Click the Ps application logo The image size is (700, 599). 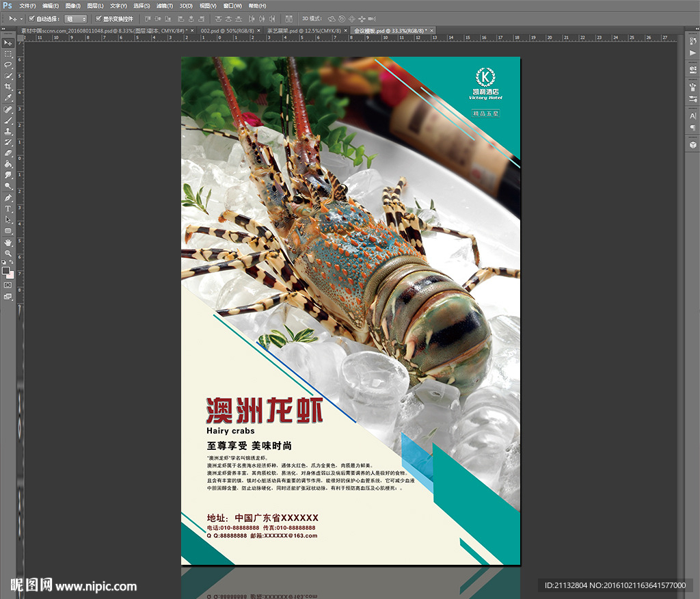7,5
